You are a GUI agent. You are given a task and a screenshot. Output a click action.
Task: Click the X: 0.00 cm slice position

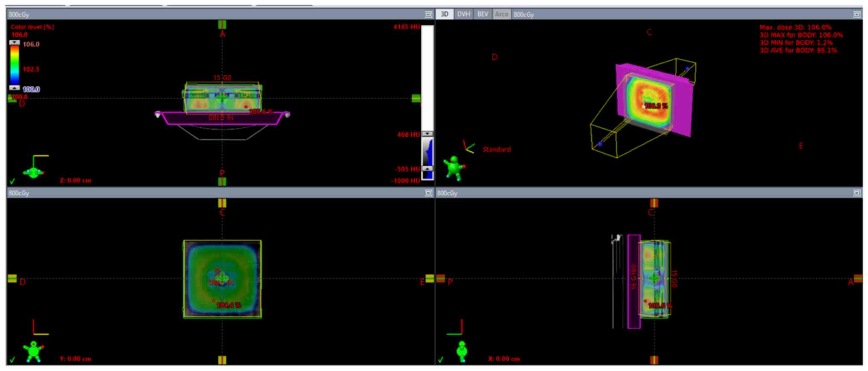(504, 359)
